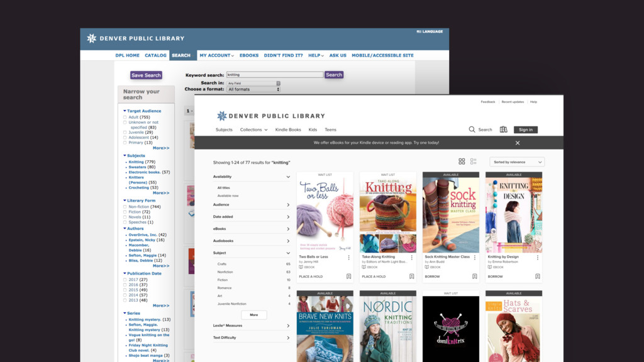Borrow Knitting by Design

pyautogui.click(x=495, y=277)
